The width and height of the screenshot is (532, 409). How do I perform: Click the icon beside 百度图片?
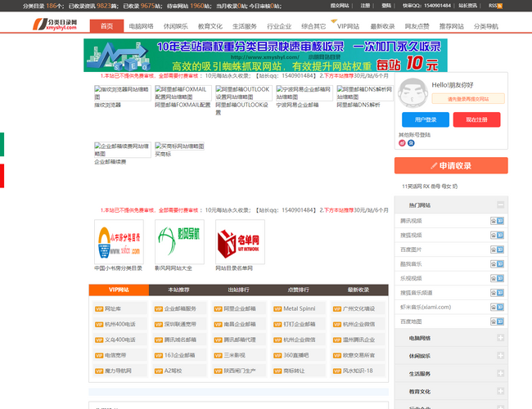497,249
